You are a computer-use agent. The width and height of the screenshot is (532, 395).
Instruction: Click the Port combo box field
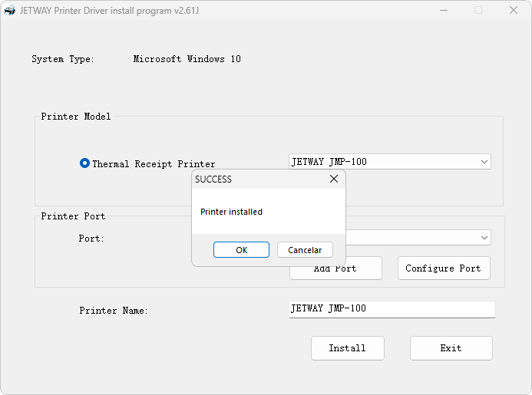coord(418,238)
